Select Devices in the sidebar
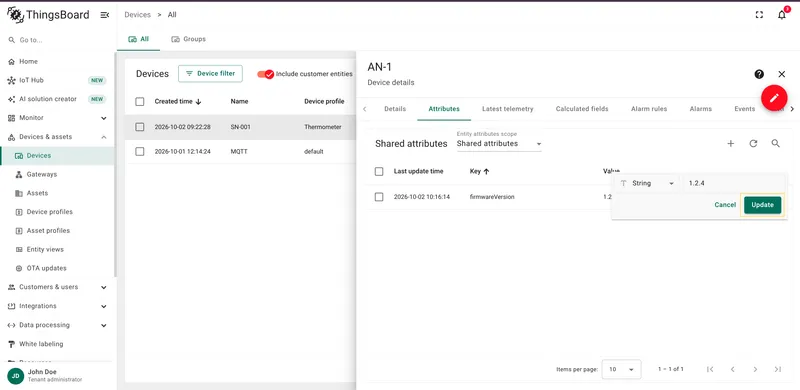 [58, 156]
